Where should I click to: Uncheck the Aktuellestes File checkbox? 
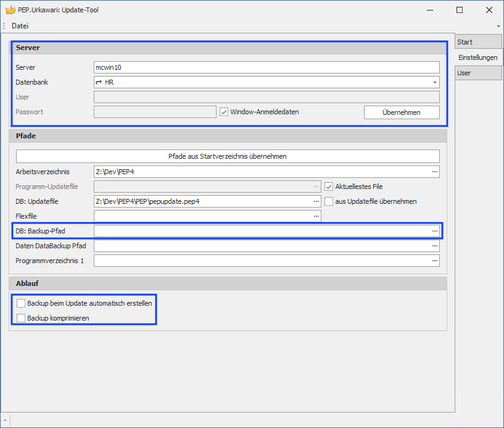point(329,187)
